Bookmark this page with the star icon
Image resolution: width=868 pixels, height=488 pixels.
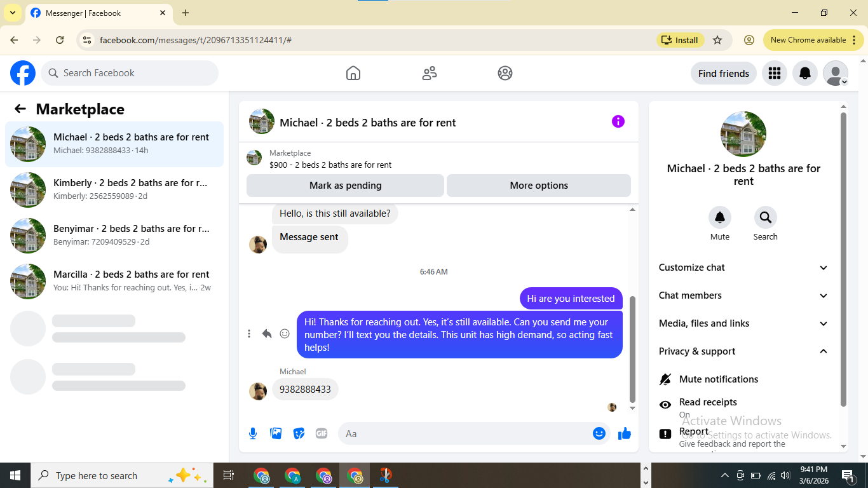(x=717, y=40)
